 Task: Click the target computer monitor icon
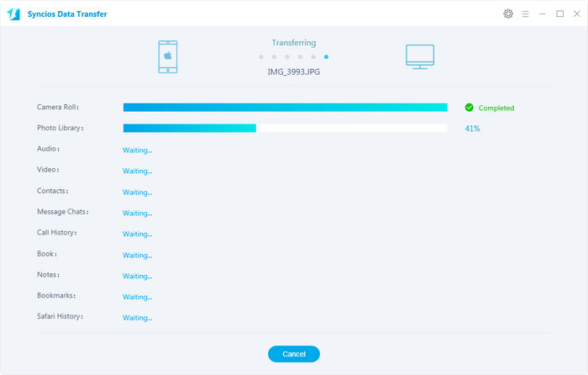pos(420,57)
